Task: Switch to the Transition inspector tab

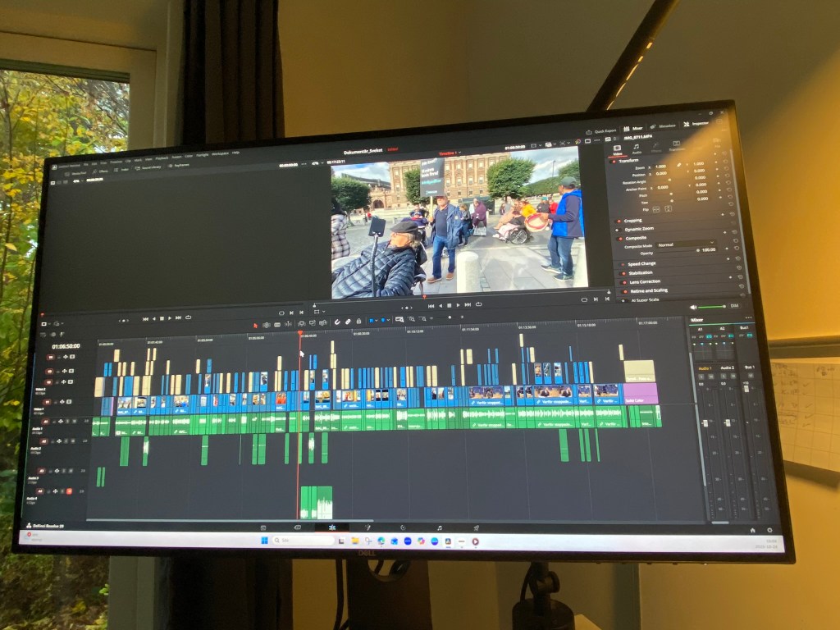Action: [x=676, y=146]
